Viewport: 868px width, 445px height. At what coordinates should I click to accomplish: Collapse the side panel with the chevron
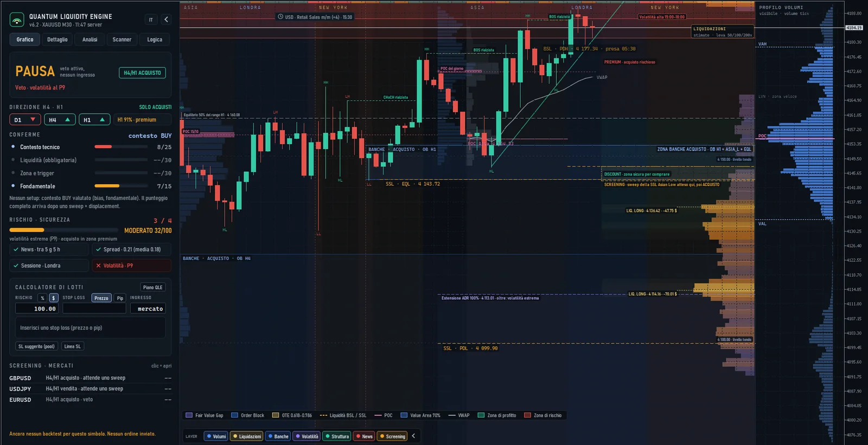coord(166,20)
